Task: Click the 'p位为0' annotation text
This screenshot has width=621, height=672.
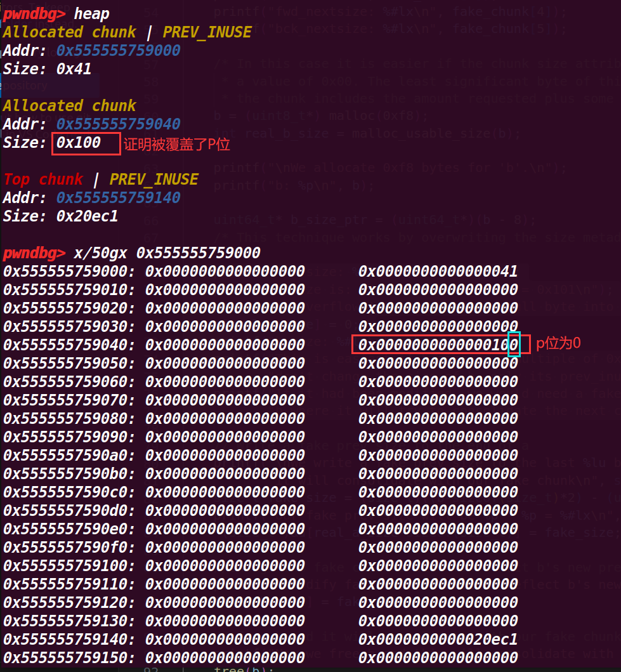Action: [x=558, y=343]
